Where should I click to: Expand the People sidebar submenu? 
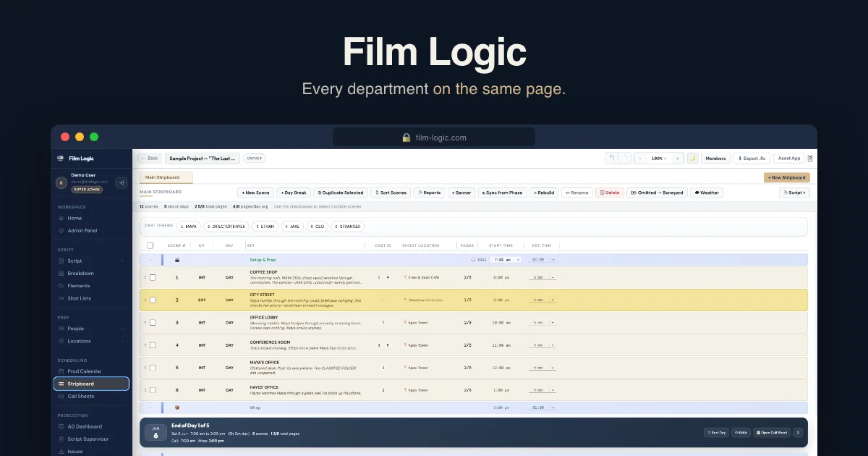click(x=122, y=329)
